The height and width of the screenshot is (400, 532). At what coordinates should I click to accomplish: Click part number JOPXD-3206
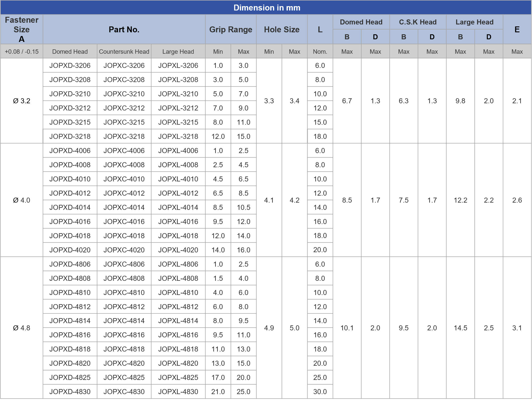(70, 66)
